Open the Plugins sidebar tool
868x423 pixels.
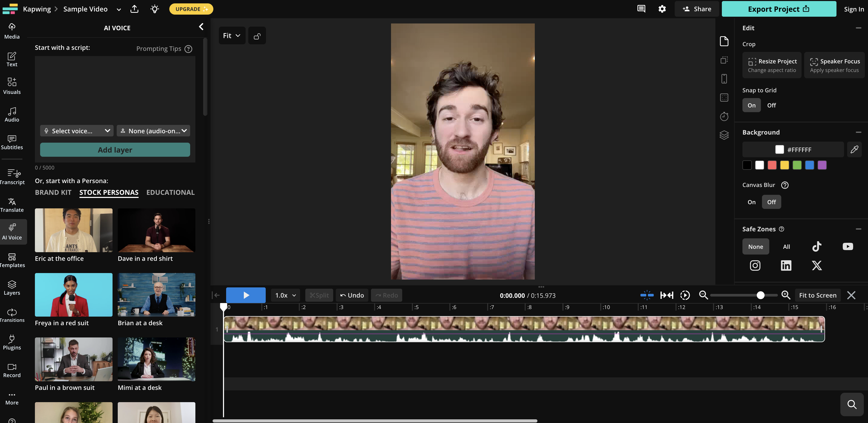pyautogui.click(x=12, y=342)
